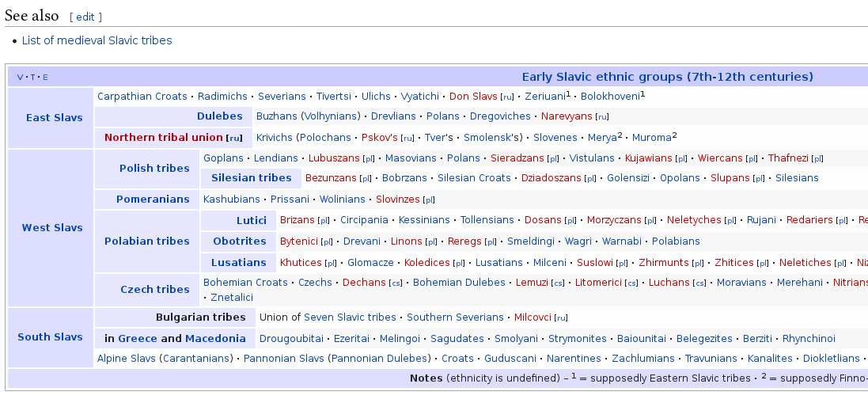Viewport: 868px width, 403px height.
Task: Open the Carpathian Croats article link
Action: (142, 97)
